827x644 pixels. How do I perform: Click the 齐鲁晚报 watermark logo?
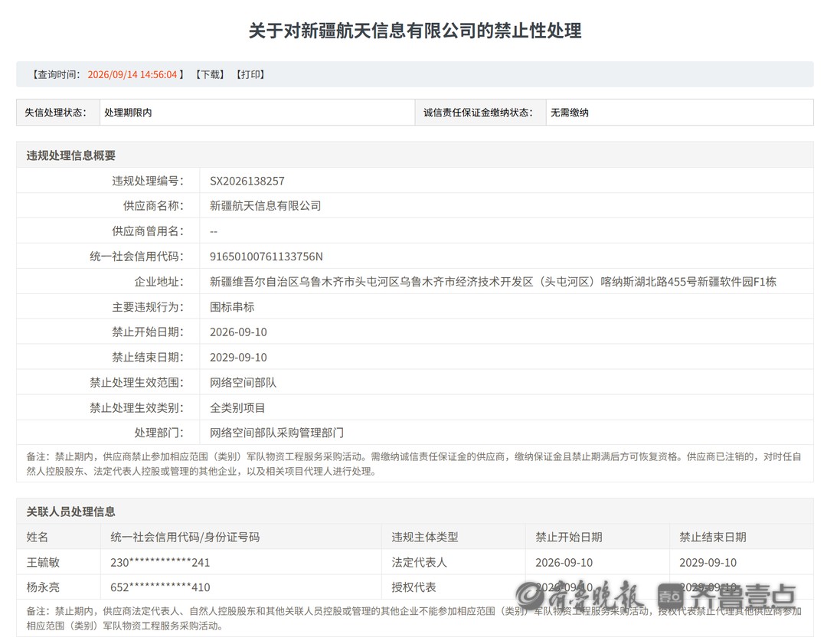click(580, 595)
